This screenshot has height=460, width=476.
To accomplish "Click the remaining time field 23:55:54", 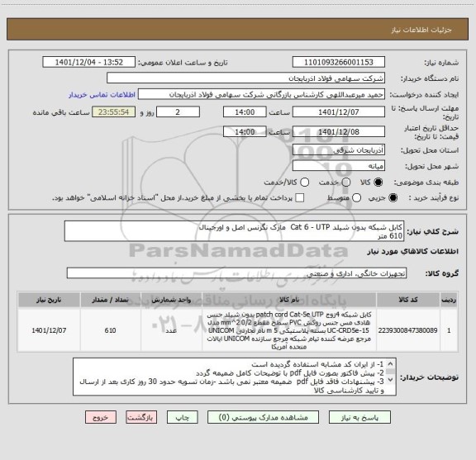I will point(113,112).
